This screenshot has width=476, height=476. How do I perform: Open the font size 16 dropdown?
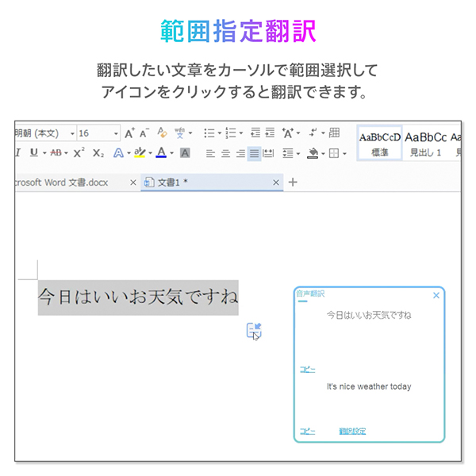[x=116, y=133]
